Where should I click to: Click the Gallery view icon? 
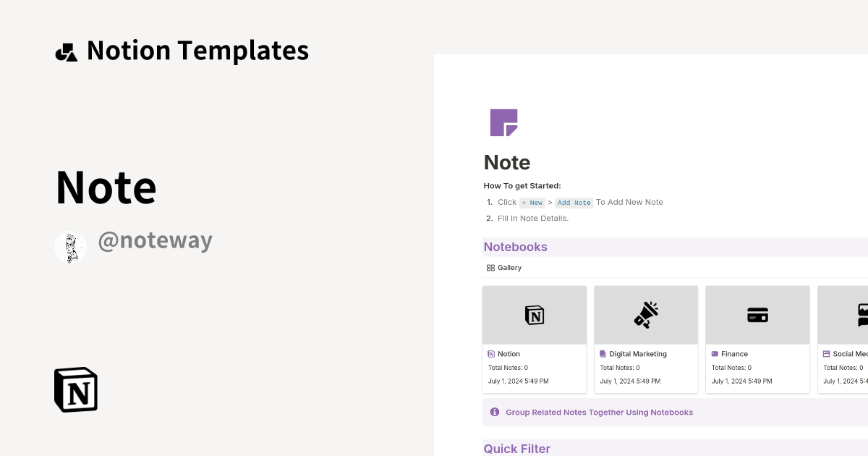[490, 267]
